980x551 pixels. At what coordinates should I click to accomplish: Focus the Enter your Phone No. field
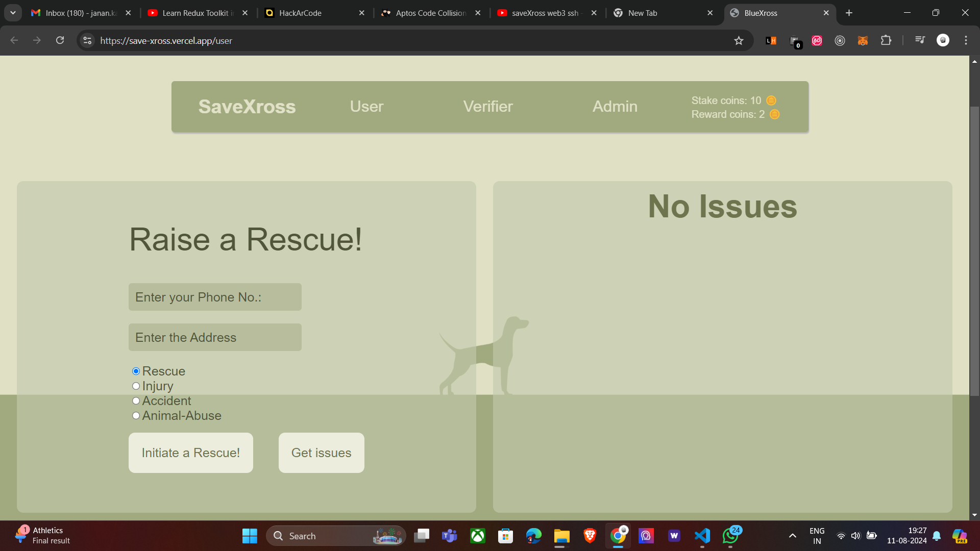215,297
